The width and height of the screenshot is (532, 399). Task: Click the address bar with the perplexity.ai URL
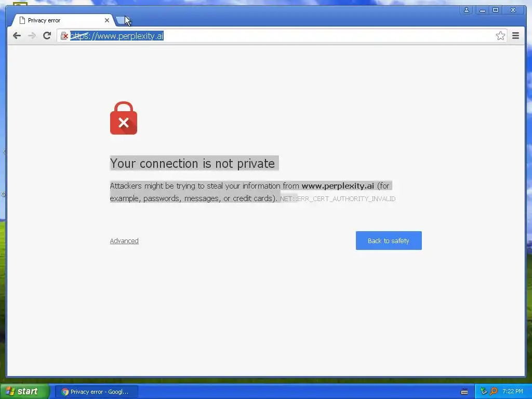(x=282, y=36)
